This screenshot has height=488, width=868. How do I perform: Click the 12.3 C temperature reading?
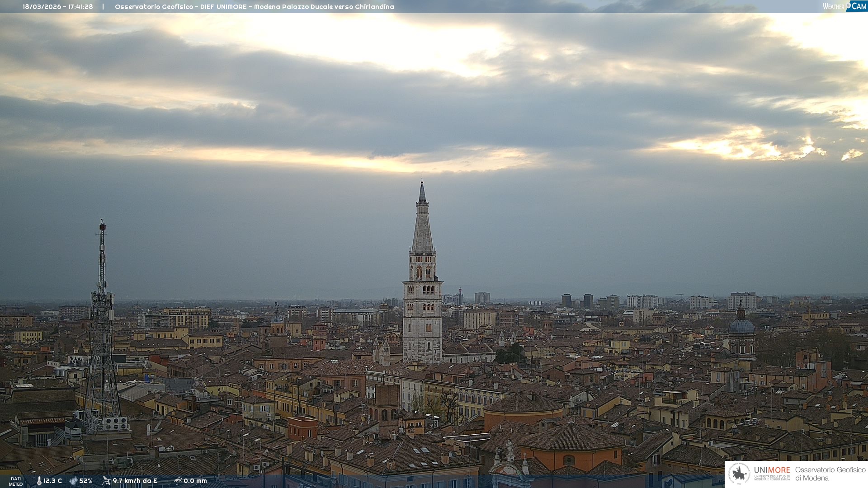pos(53,481)
